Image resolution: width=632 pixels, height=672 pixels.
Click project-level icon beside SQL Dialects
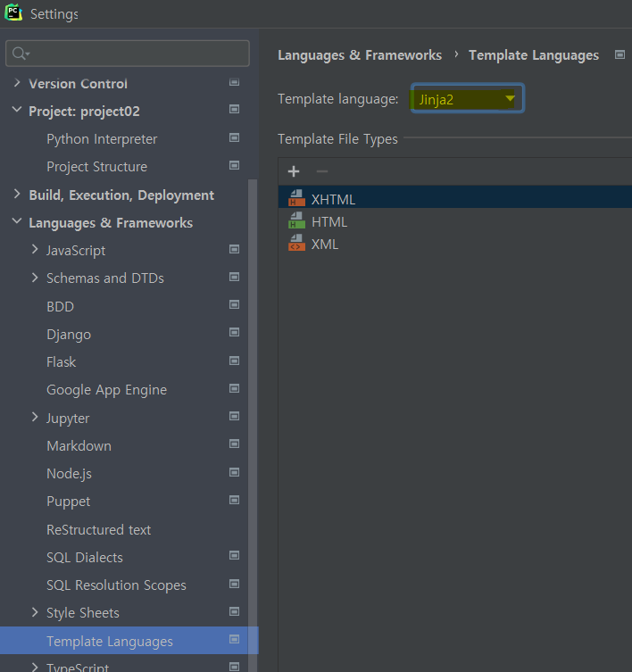tap(234, 556)
